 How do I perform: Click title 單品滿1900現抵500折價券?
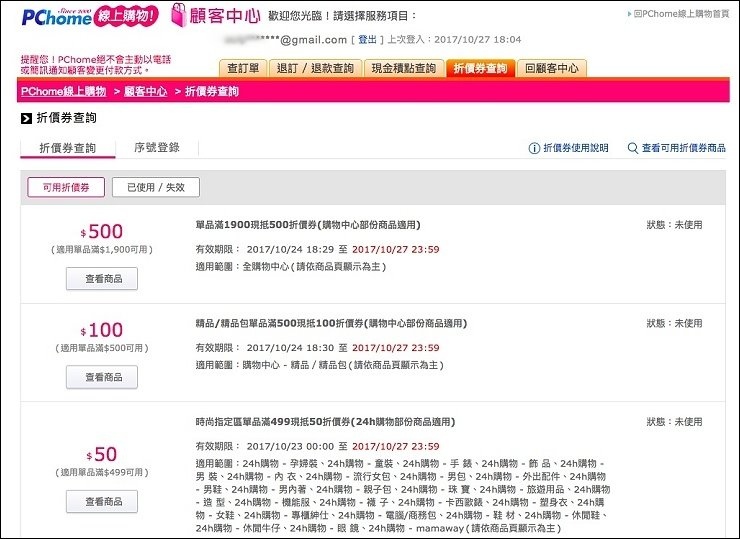coord(308,225)
